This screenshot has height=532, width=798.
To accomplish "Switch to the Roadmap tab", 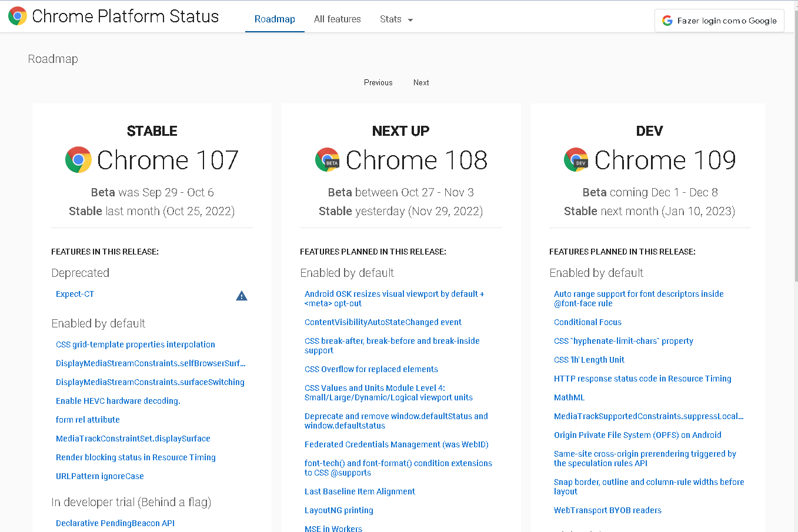I will [x=274, y=19].
